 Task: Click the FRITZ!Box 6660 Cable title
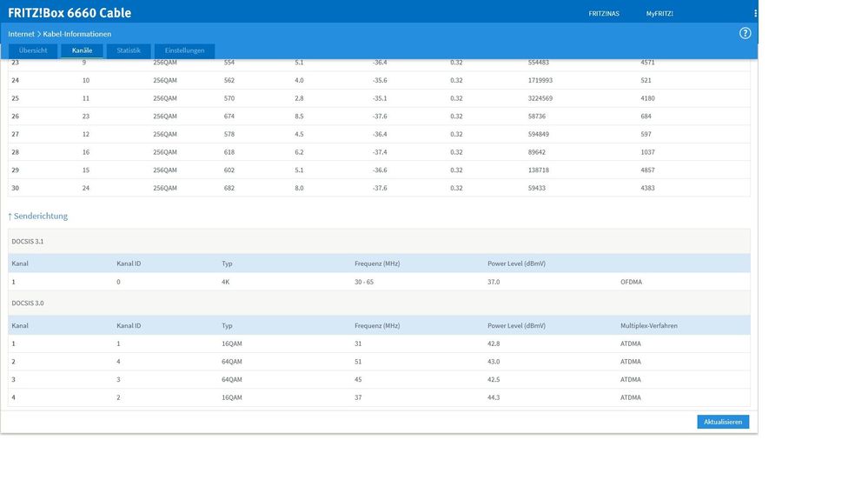pos(70,13)
